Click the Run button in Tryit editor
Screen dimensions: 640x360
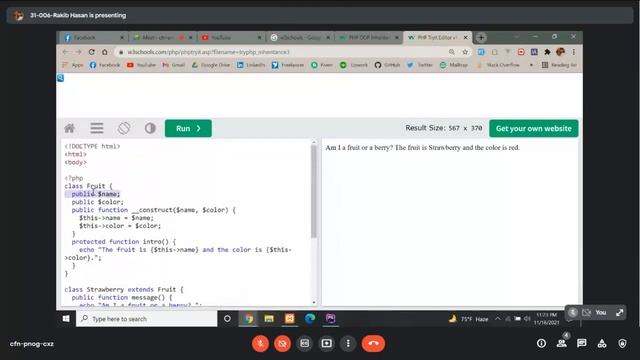point(188,128)
